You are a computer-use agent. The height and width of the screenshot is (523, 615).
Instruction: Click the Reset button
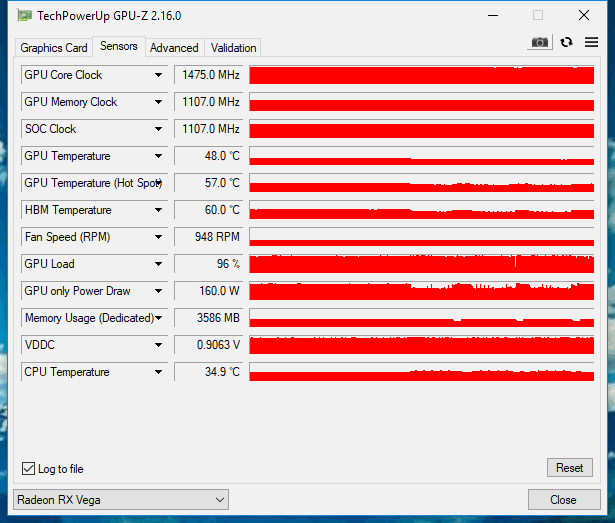pos(570,468)
